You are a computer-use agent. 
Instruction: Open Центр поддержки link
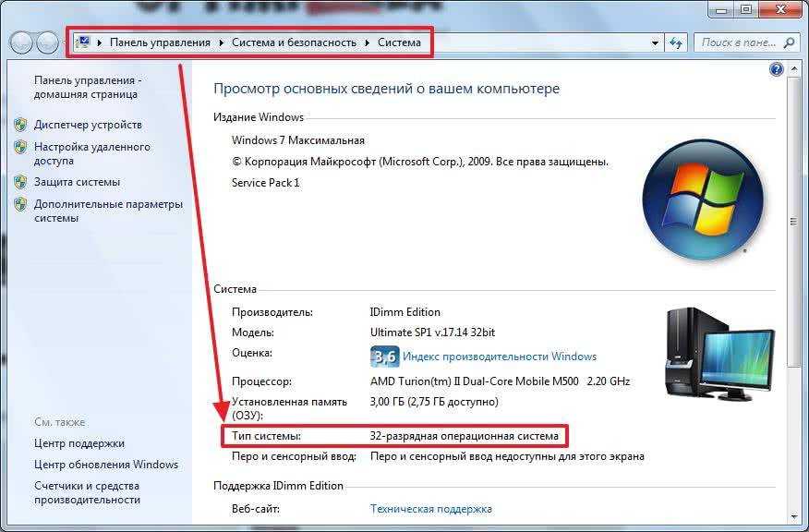tap(78, 443)
